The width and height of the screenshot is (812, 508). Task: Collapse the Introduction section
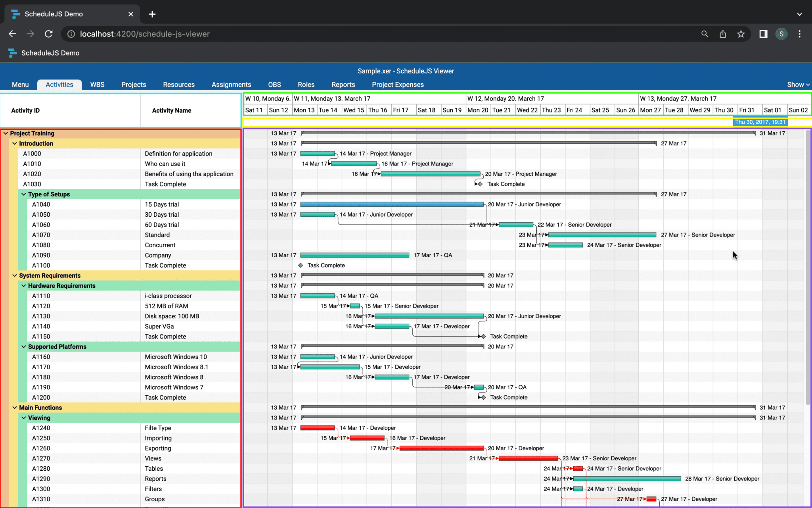point(15,143)
